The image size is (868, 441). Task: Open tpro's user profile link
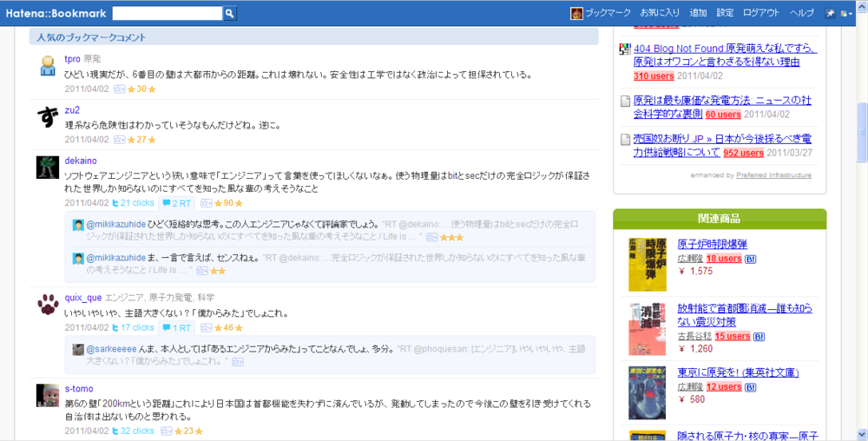click(73, 59)
